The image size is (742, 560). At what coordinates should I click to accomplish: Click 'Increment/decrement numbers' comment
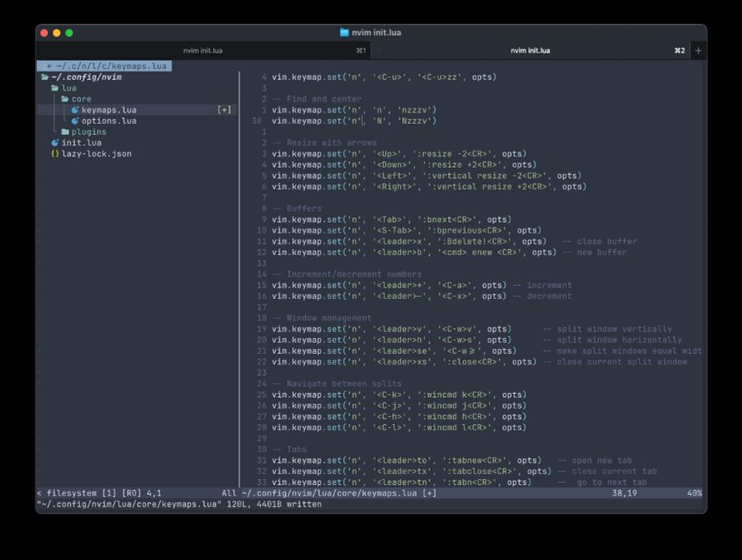coord(347,274)
